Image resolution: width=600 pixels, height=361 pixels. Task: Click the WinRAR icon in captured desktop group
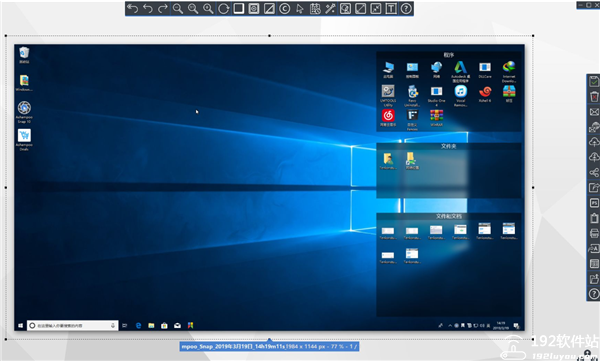[x=436, y=118]
